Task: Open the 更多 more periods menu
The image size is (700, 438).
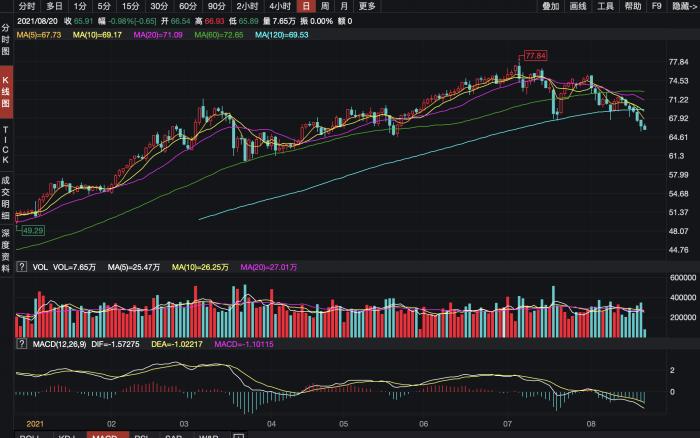Action: tap(367, 6)
